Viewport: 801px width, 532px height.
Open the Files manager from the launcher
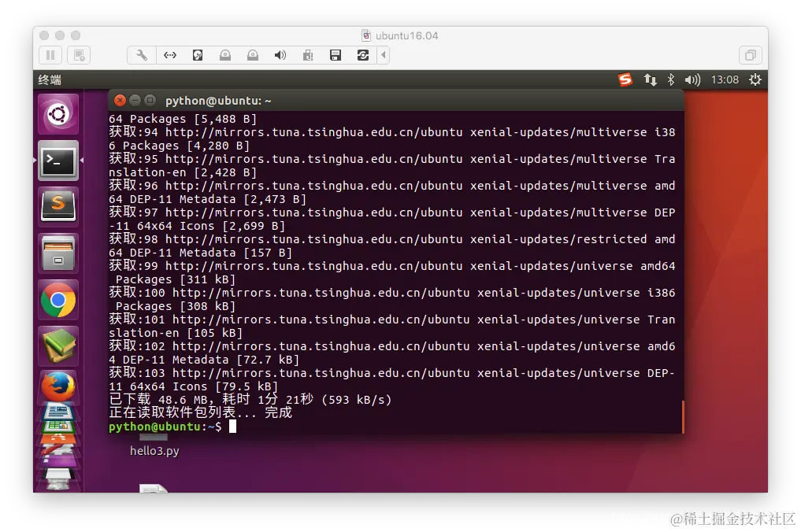point(58,253)
